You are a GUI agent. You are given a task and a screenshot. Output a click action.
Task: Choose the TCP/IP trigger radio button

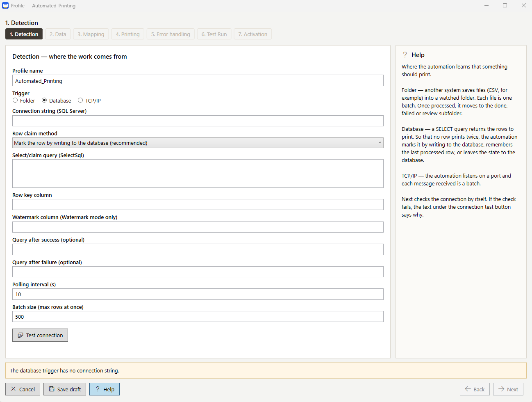coord(80,100)
